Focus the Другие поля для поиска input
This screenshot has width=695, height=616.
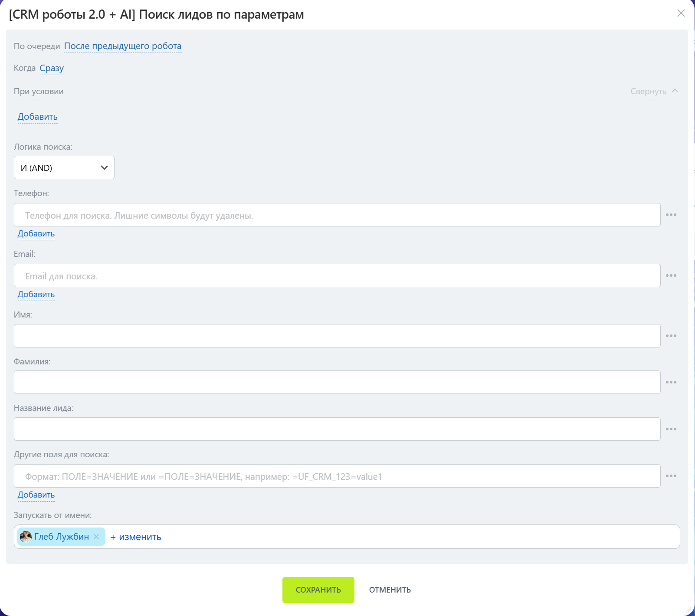point(337,476)
